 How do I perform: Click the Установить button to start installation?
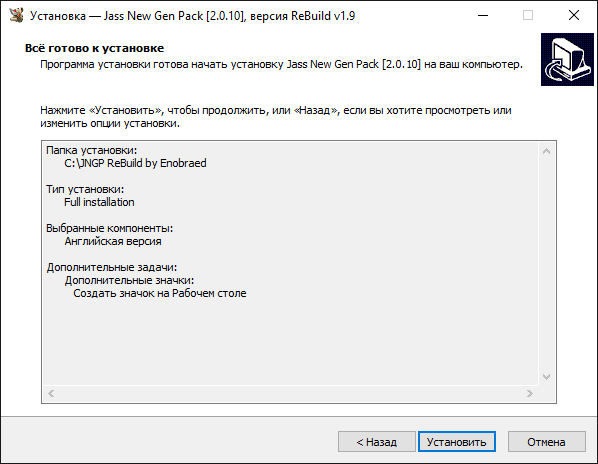coord(457,442)
